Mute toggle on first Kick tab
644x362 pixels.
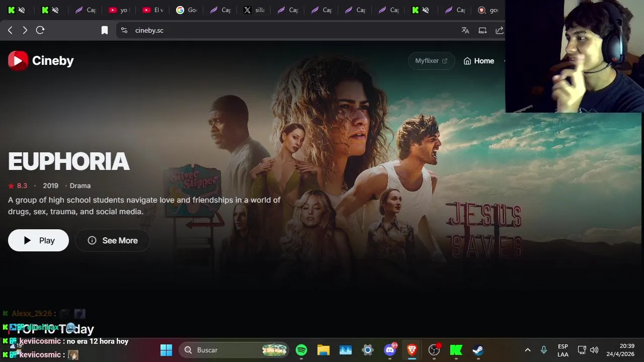click(21, 10)
